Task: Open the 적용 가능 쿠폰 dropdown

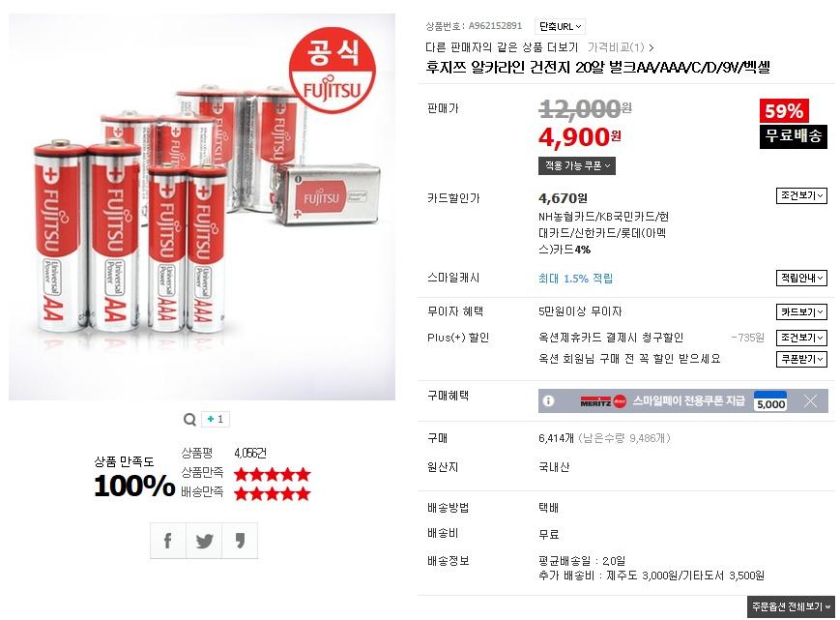Action: 577,165
